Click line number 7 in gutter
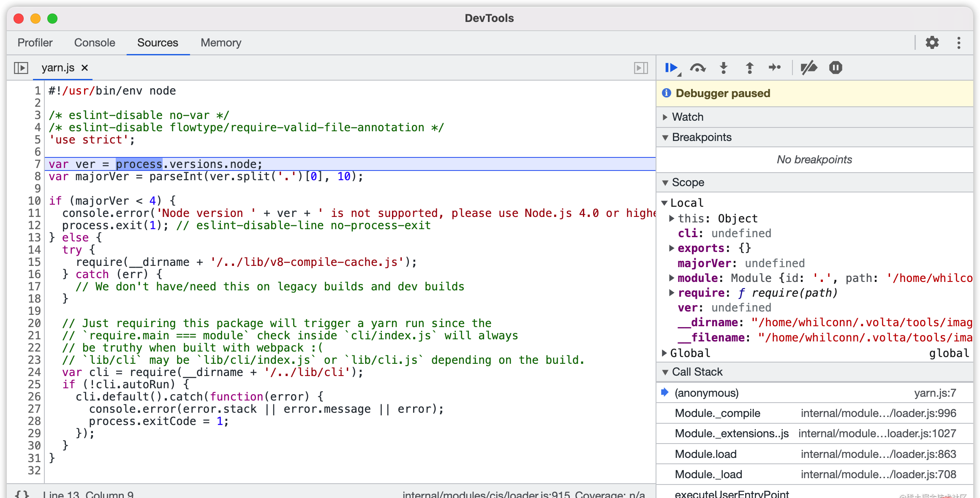The image size is (980, 498). pyautogui.click(x=38, y=164)
